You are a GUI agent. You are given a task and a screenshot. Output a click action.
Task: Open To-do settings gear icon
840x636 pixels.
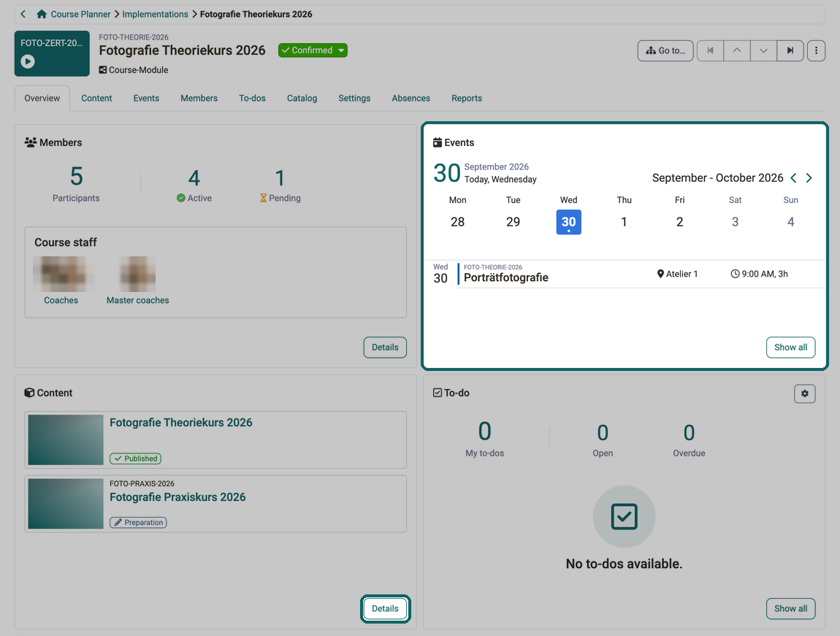coord(805,394)
